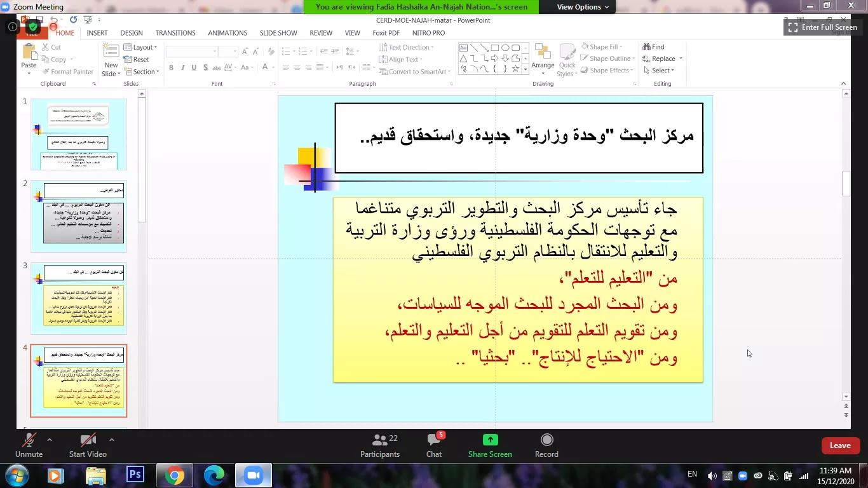Go to the SLIDE SHOW tab
The width and height of the screenshot is (868, 488).
point(278,33)
